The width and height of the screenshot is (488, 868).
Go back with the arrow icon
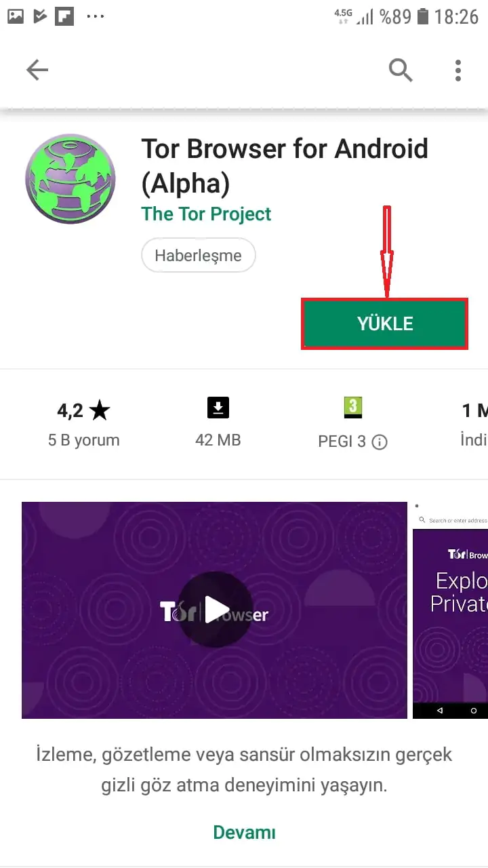(37, 69)
